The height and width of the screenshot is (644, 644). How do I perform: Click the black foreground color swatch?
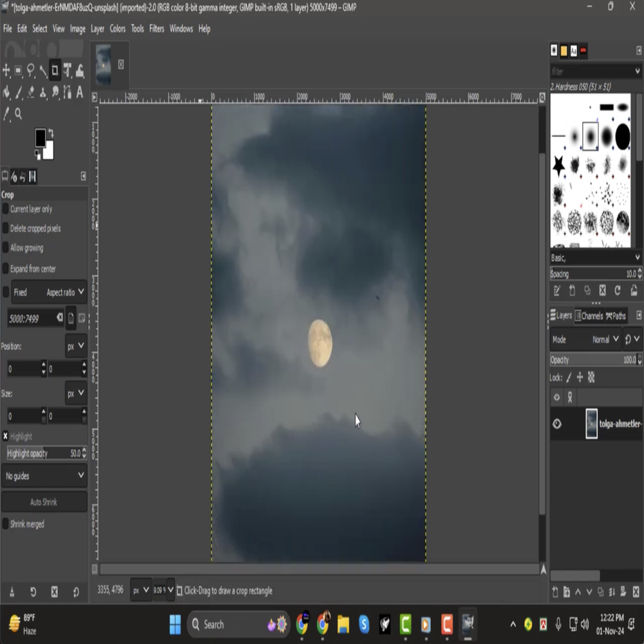click(40, 137)
